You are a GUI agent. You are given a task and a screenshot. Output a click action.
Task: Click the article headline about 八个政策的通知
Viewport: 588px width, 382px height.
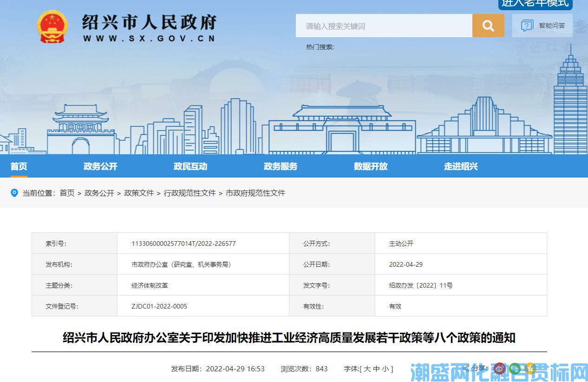(289, 337)
